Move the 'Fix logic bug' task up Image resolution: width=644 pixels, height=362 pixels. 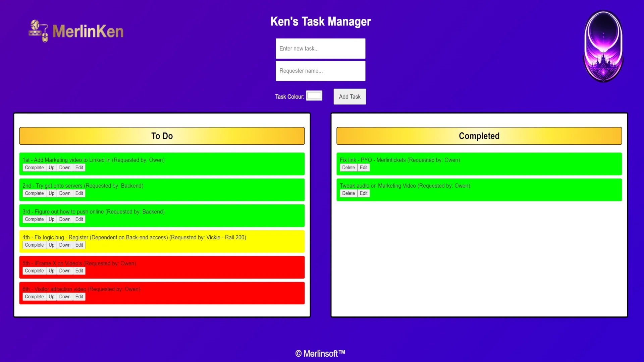[51, 245]
